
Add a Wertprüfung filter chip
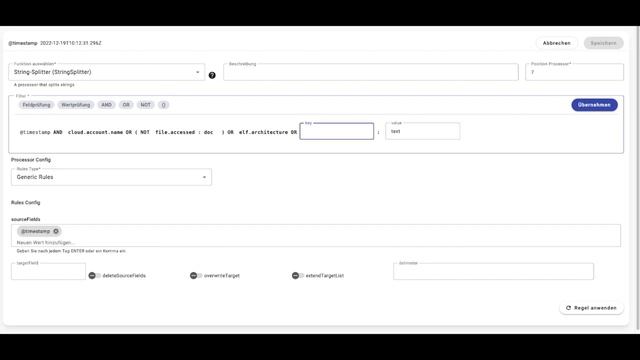pyautogui.click(x=76, y=105)
